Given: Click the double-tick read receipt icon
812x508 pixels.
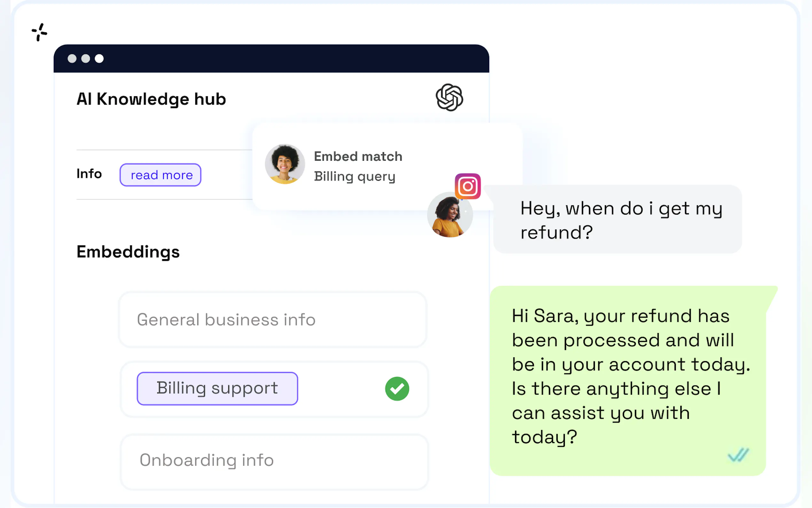Looking at the screenshot, I should point(738,455).
